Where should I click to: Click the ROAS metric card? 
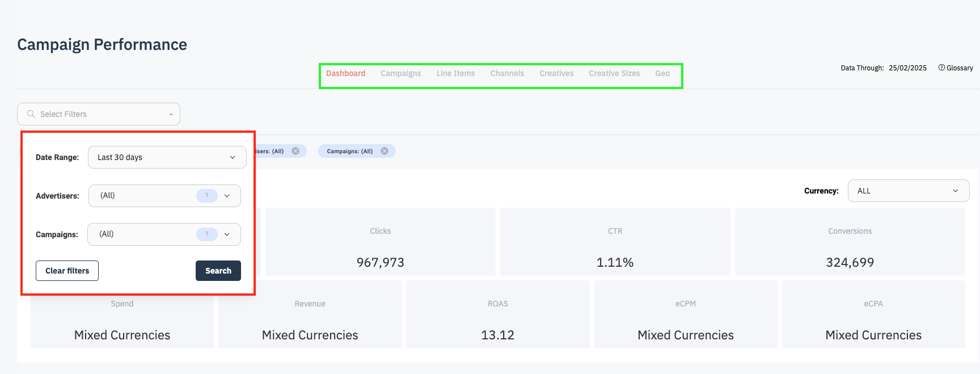tap(497, 315)
